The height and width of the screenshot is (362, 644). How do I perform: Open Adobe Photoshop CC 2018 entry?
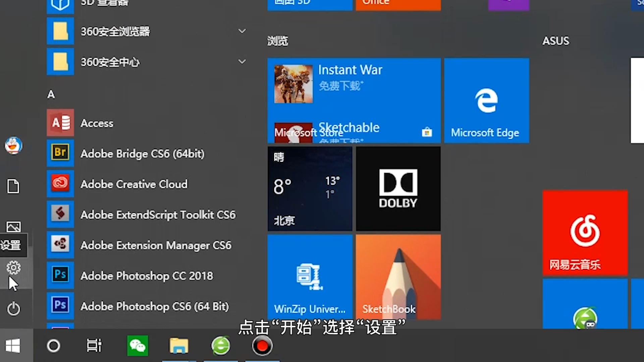pyautogui.click(x=147, y=276)
